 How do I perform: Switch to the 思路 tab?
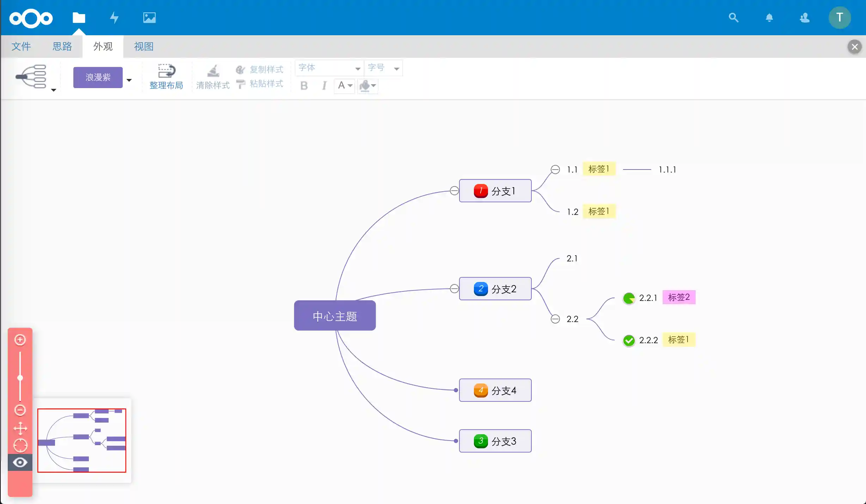point(62,46)
